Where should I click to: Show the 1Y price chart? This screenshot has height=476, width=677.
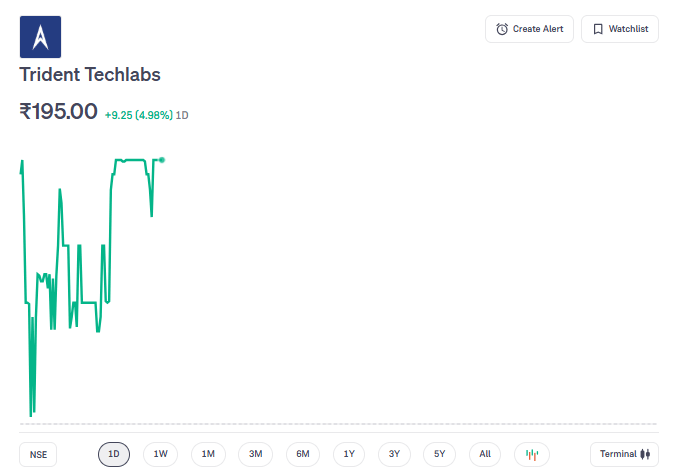(349, 454)
